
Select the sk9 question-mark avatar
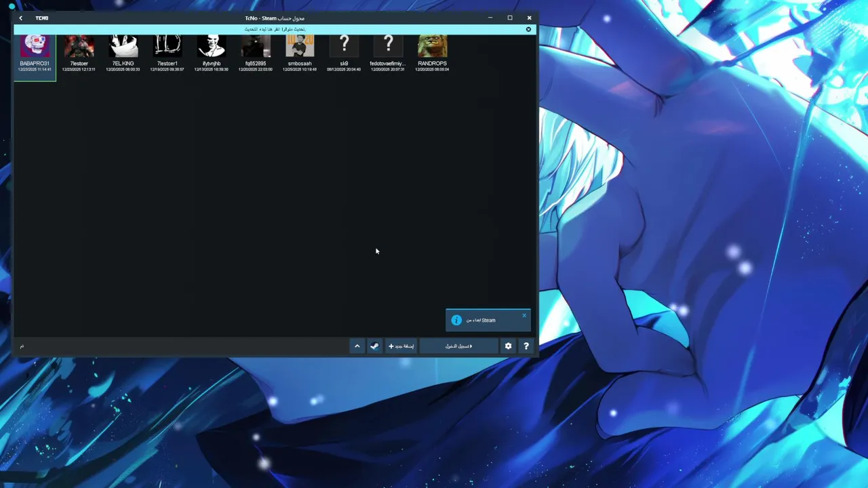344,46
